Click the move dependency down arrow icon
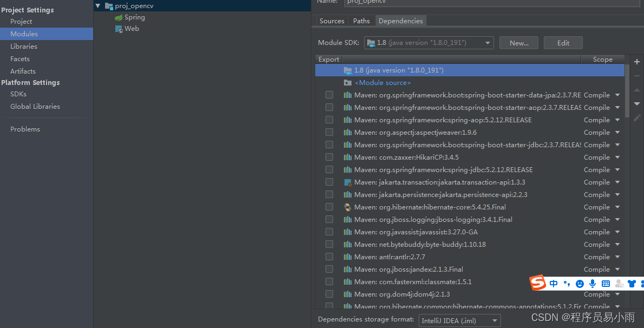 636,103
